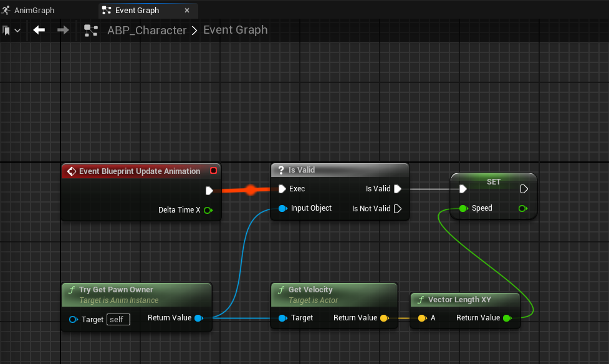The image size is (609, 364).
Task: Click the event node exec output pin
Action: coord(209,191)
